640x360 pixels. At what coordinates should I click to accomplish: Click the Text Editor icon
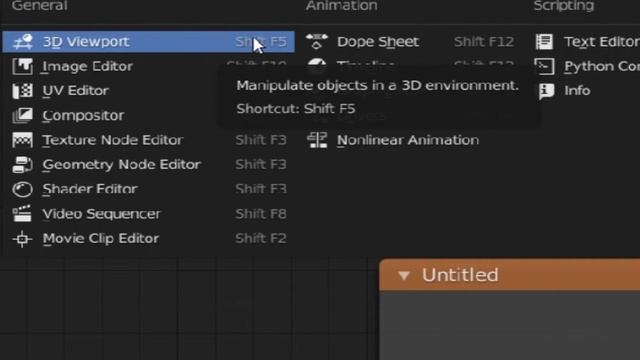[x=544, y=42]
